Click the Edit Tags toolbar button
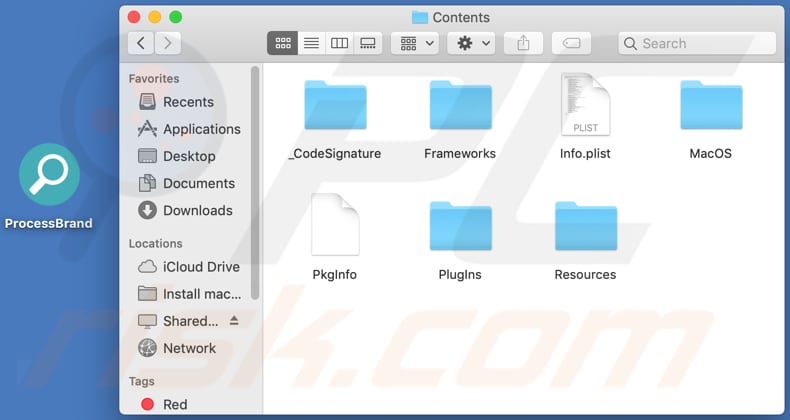Viewport: 790px width, 420px height. coord(571,43)
